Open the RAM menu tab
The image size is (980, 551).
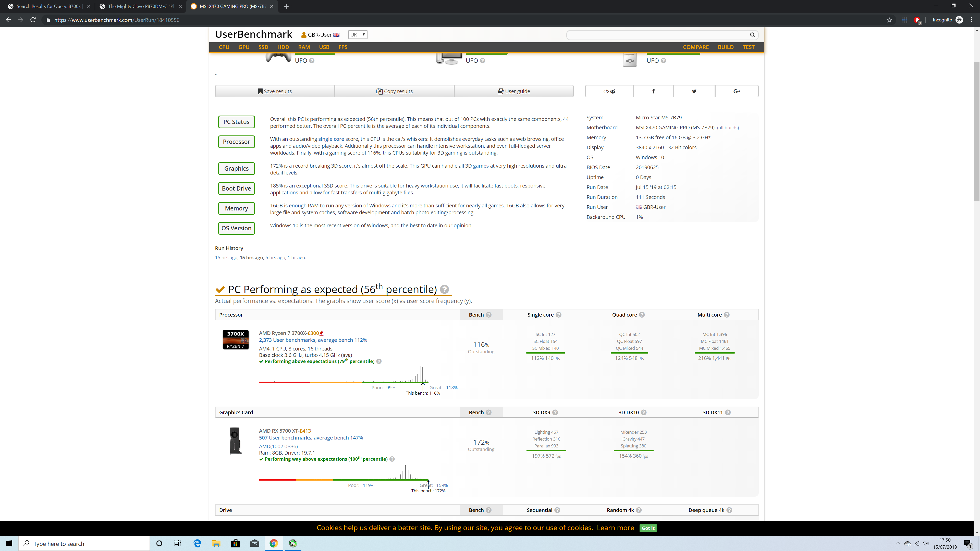[x=304, y=47]
